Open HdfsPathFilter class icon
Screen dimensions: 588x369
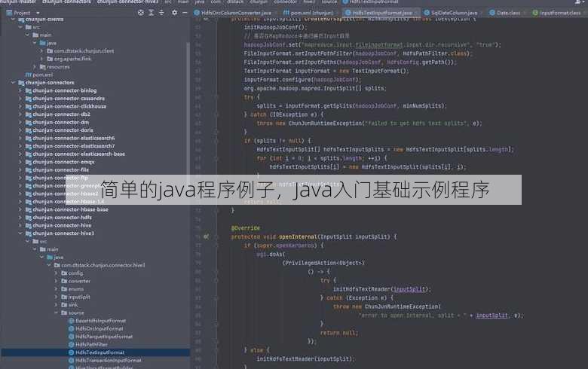[x=72, y=344]
